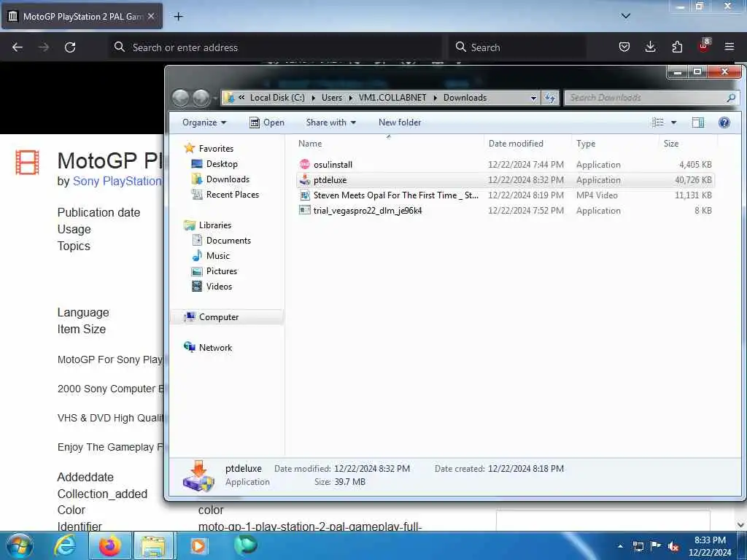Open the osu!install application file
Screen dimensions: 747x560
click(333, 164)
